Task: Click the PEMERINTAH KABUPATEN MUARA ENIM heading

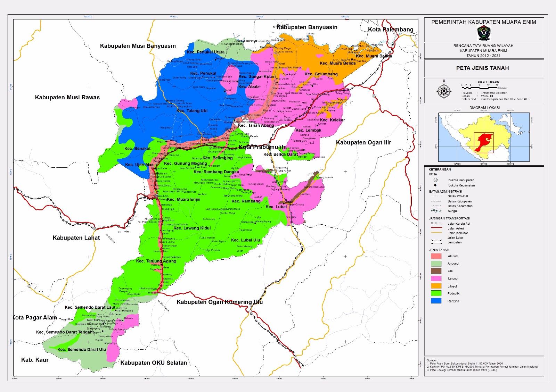Action: click(x=484, y=22)
